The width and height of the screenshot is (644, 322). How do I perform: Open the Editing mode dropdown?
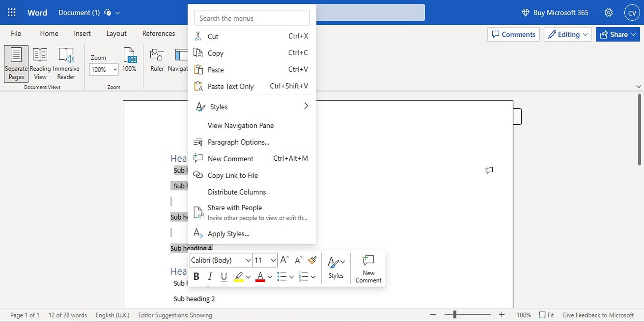tap(568, 34)
